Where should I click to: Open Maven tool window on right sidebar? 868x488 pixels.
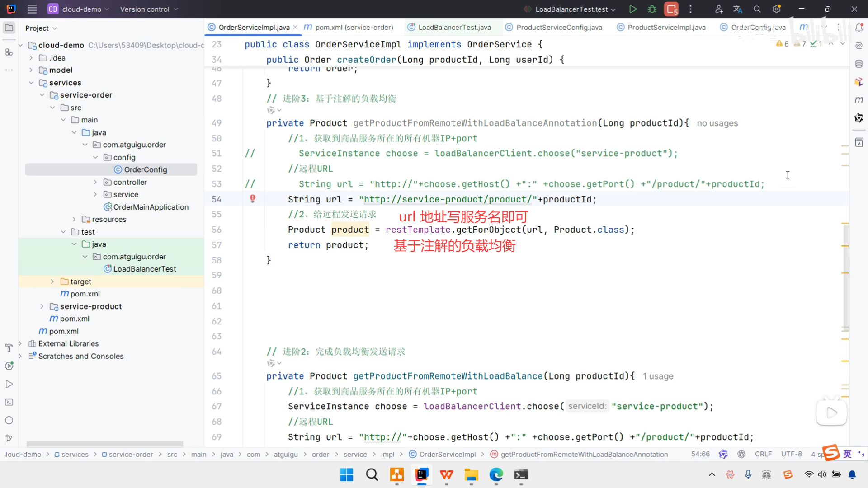pyautogui.click(x=859, y=99)
